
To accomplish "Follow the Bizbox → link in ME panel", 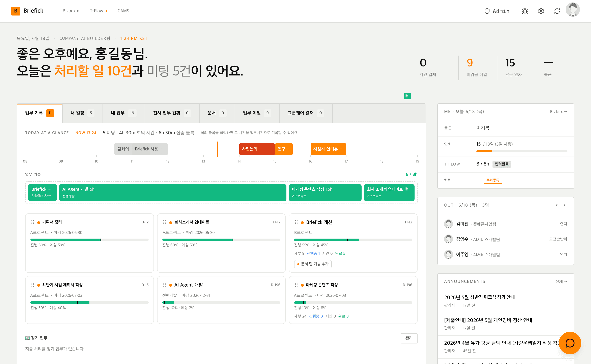I will pyautogui.click(x=559, y=112).
